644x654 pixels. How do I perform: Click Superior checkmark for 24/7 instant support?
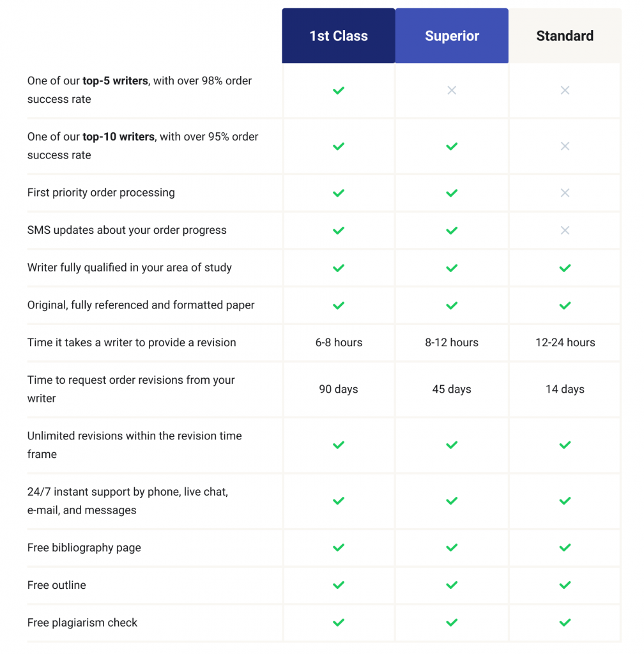point(452,501)
